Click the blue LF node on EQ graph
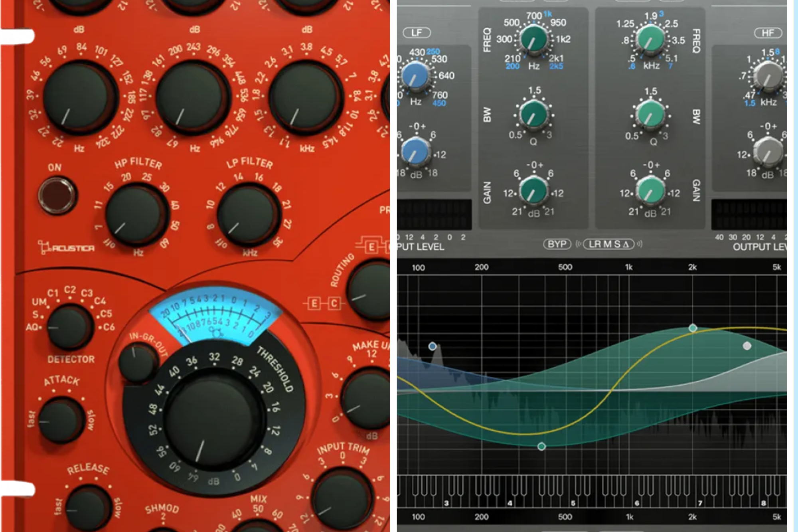 click(433, 346)
